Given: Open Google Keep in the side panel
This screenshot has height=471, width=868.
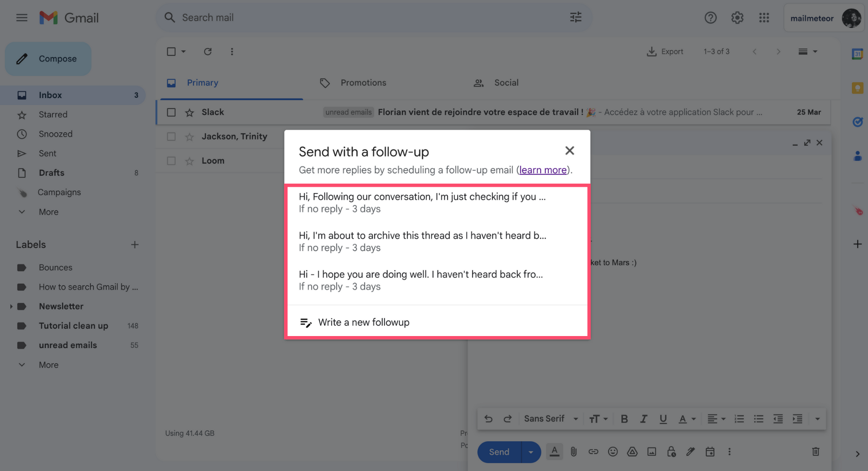Looking at the screenshot, I should [x=857, y=88].
